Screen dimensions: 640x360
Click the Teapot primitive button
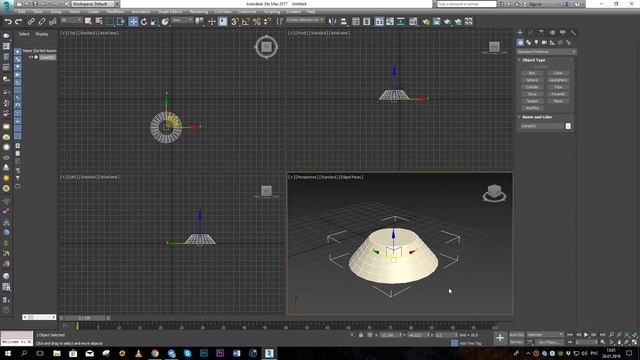click(x=532, y=101)
